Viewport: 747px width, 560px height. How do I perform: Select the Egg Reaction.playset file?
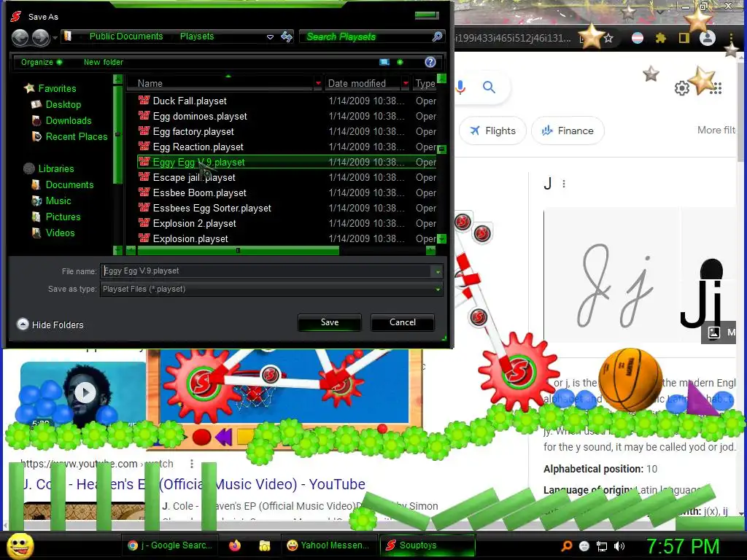(198, 147)
